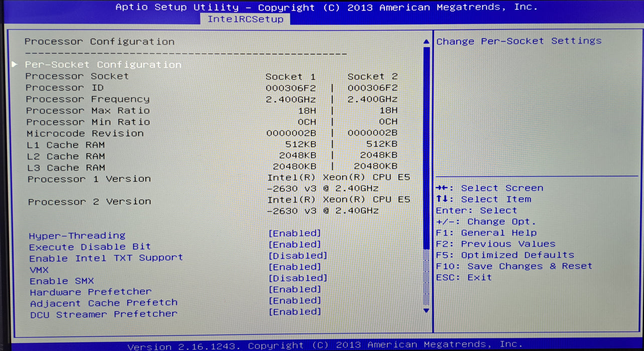The image size is (644, 351).
Task: Click the Socket 1 column header
Action: coord(291,77)
